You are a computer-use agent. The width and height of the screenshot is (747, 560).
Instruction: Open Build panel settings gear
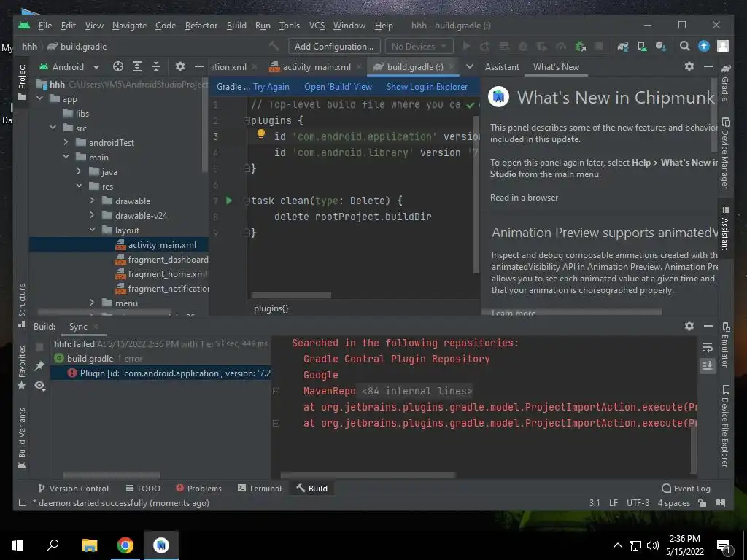pyautogui.click(x=689, y=326)
